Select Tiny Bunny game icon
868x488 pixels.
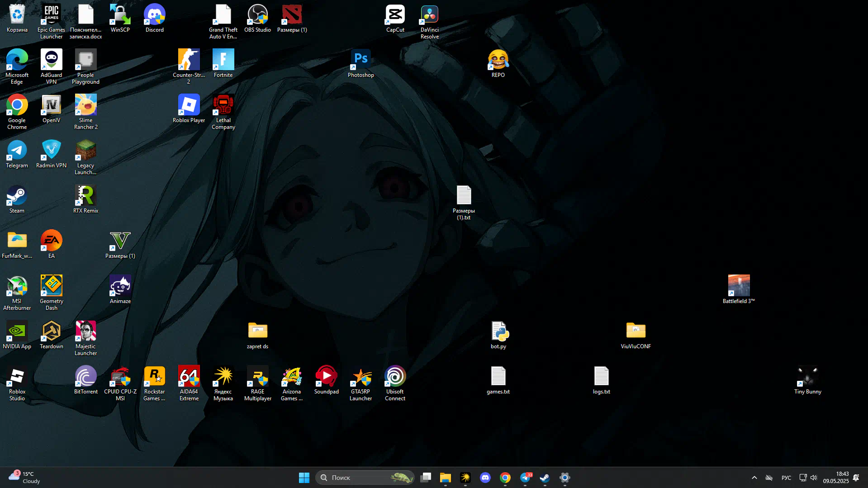(x=808, y=380)
